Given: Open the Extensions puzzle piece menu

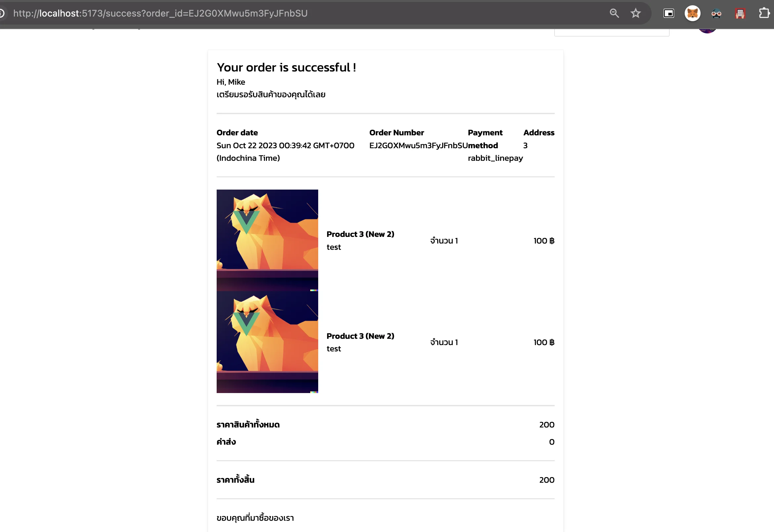Looking at the screenshot, I should click(x=764, y=13).
